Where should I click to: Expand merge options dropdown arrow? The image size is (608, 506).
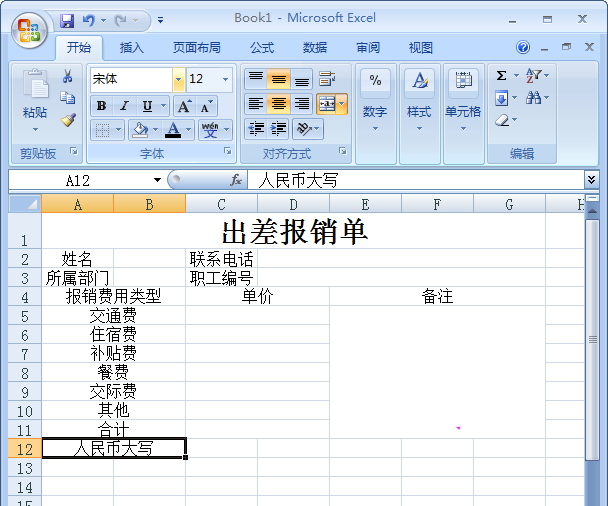342,104
